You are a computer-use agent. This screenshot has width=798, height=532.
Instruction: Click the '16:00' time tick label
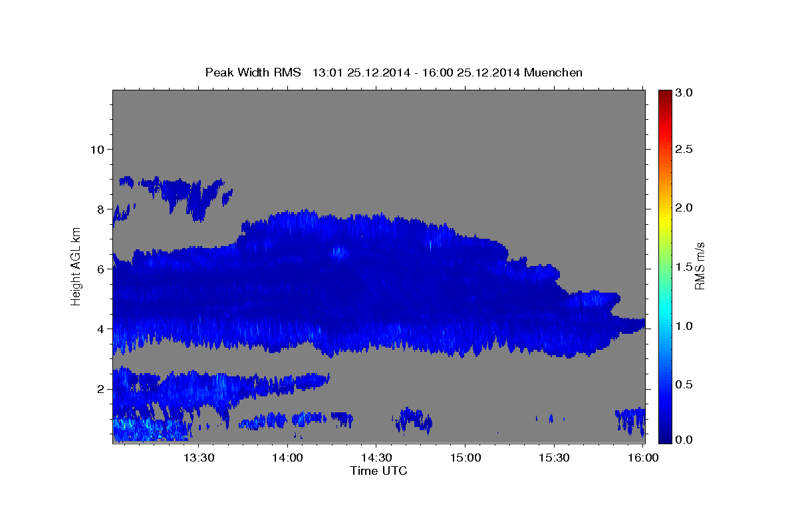tap(642, 458)
